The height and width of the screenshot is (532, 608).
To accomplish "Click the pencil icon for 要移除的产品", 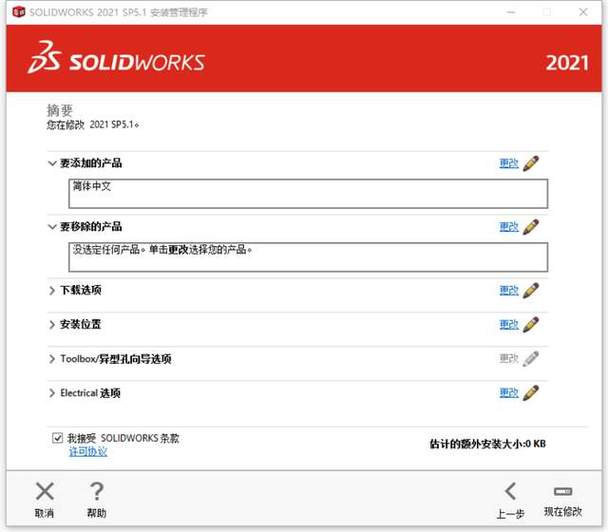I will click(x=530, y=227).
